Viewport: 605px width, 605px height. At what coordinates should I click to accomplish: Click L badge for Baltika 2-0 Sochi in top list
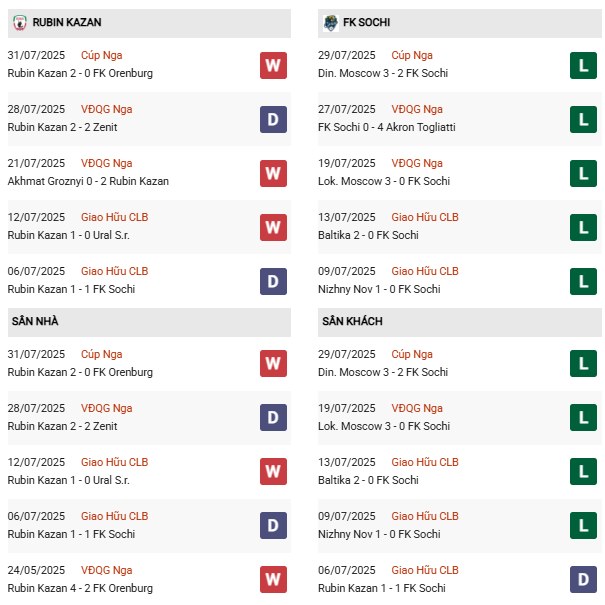click(583, 227)
